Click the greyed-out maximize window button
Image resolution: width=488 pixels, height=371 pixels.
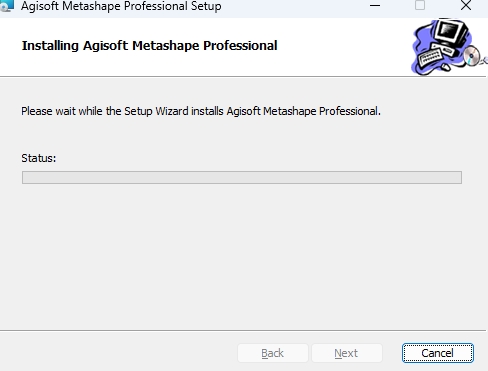tap(420, 5)
